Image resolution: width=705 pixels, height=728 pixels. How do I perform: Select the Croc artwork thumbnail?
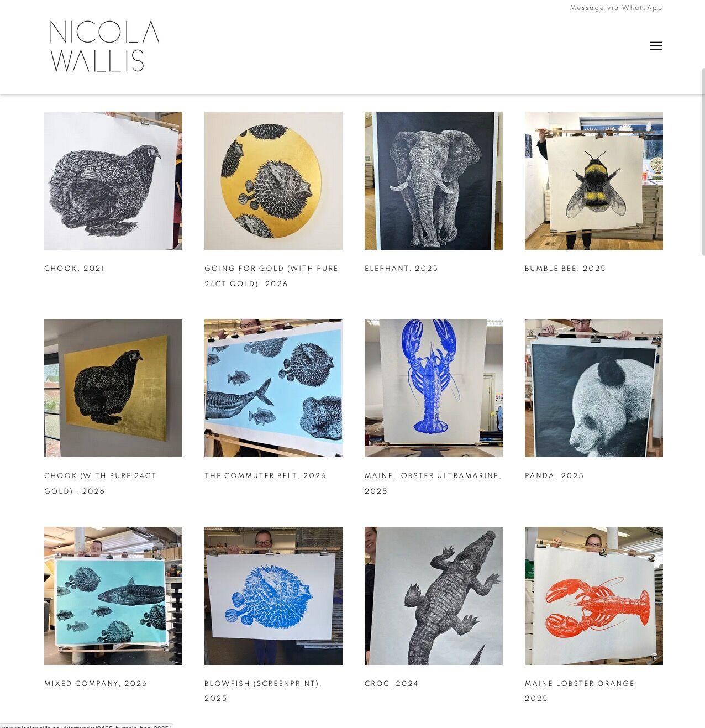[x=434, y=596]
